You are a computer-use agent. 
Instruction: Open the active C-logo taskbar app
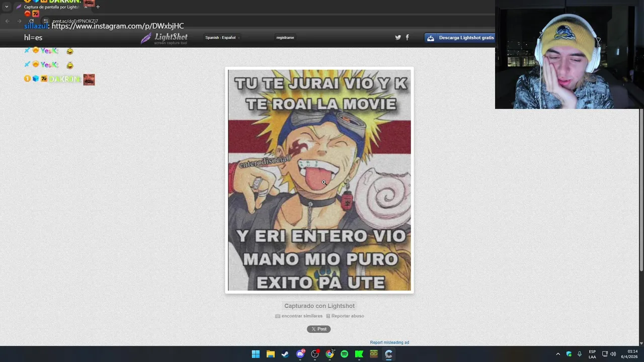(x=388, y=354)
